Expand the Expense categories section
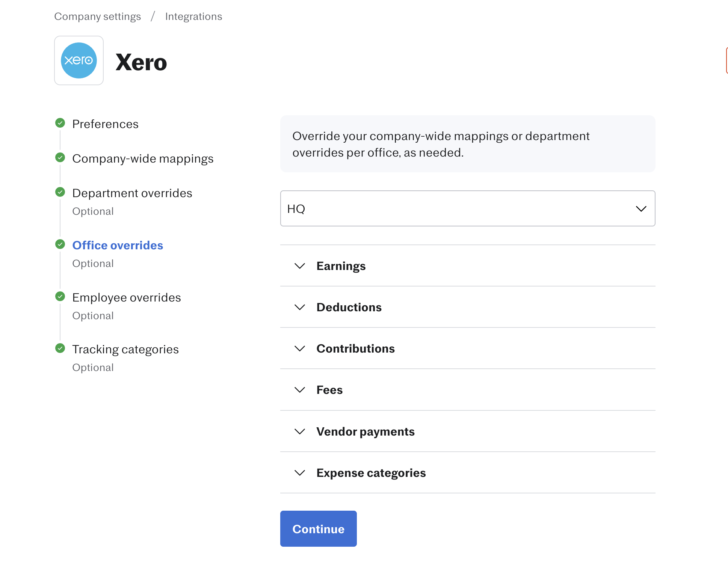 coord(468,473)
